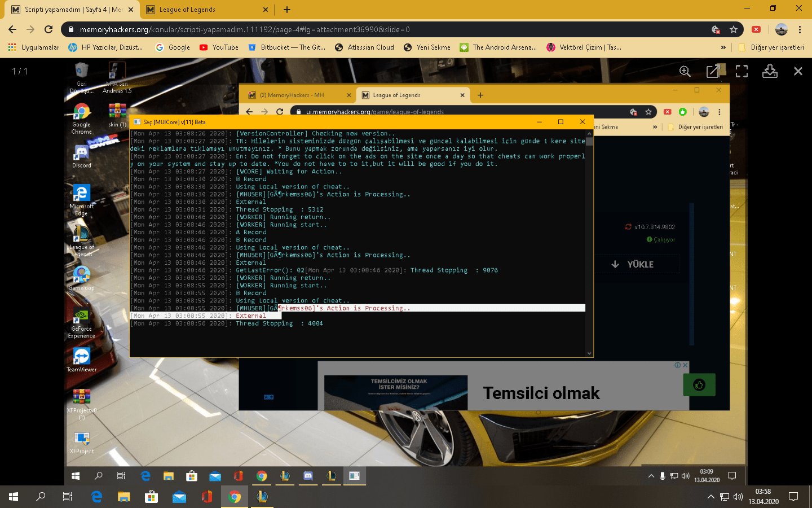Screen dimensions: 812x508
Task: Close the image lightbox viewer
Action: coord(798,71)
